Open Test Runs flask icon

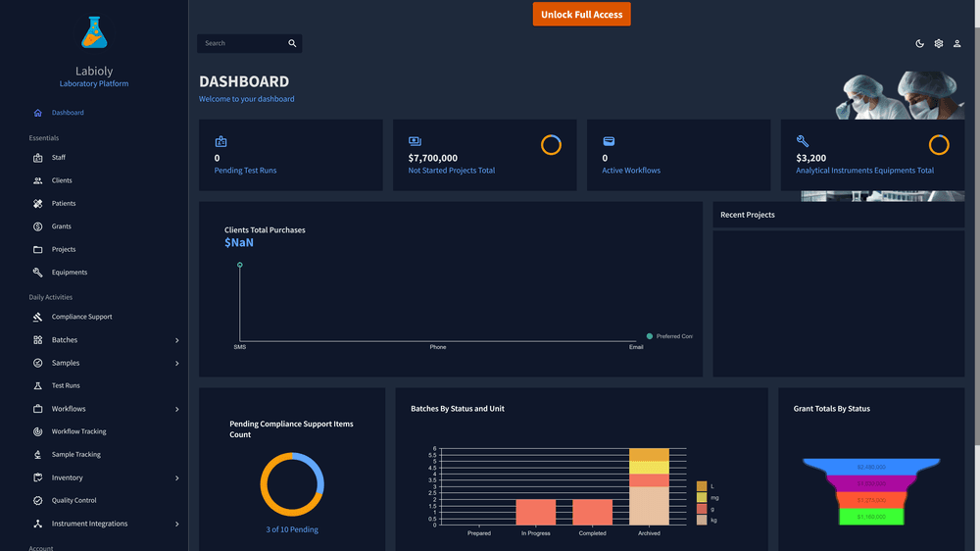click(x=37, y=386)
